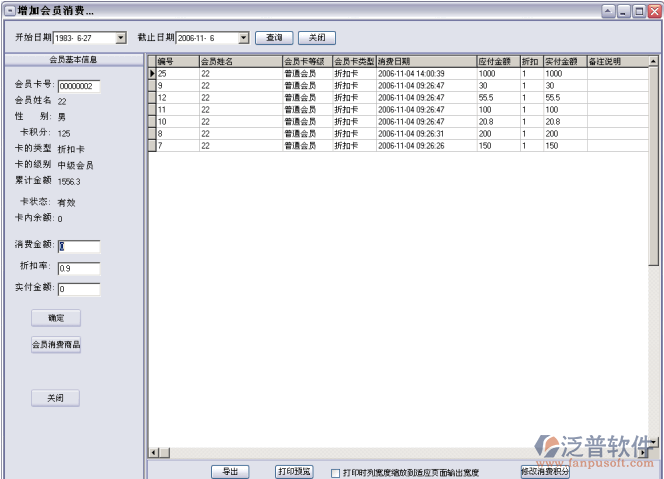Sort by 消费日期 column header

[x=425, y=61]
